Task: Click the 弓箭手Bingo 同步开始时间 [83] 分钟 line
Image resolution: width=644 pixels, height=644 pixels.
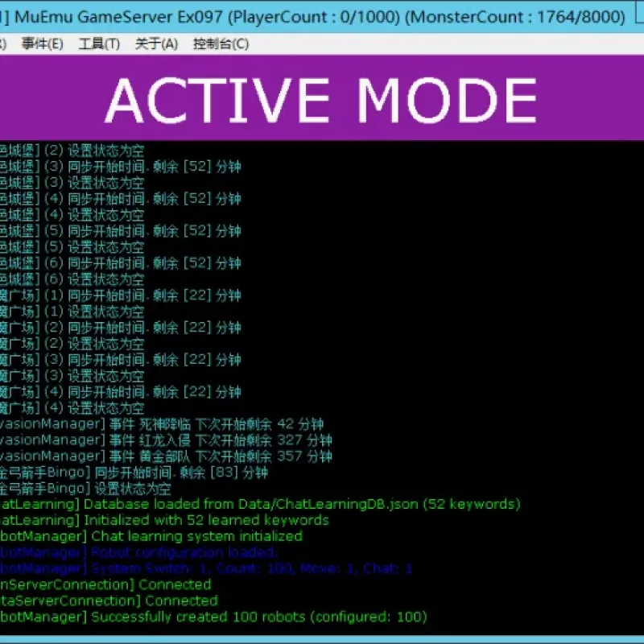Action: coord(134,473)
